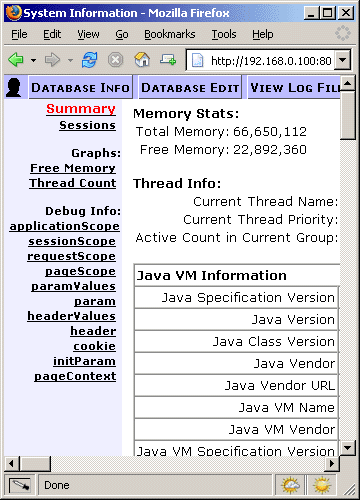Open the Back history dropdown arrow
The image size is (360, 500).
tap(33, 61)
